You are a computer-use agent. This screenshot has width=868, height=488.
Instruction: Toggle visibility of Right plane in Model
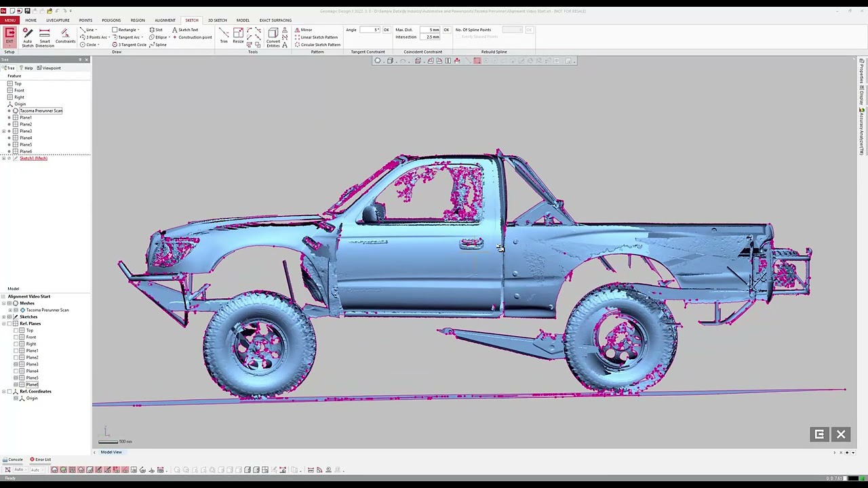point(16,344)
